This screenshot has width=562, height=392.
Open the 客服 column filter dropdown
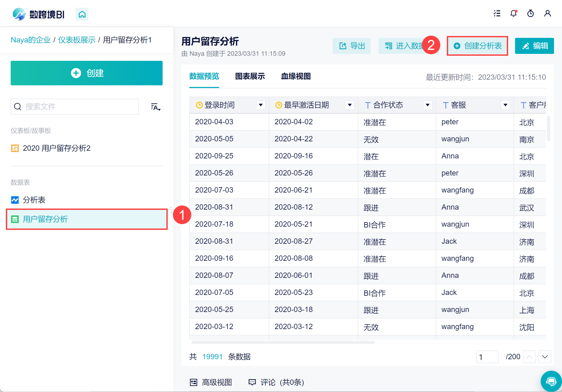pyautogui.click(x=505, y=105)
